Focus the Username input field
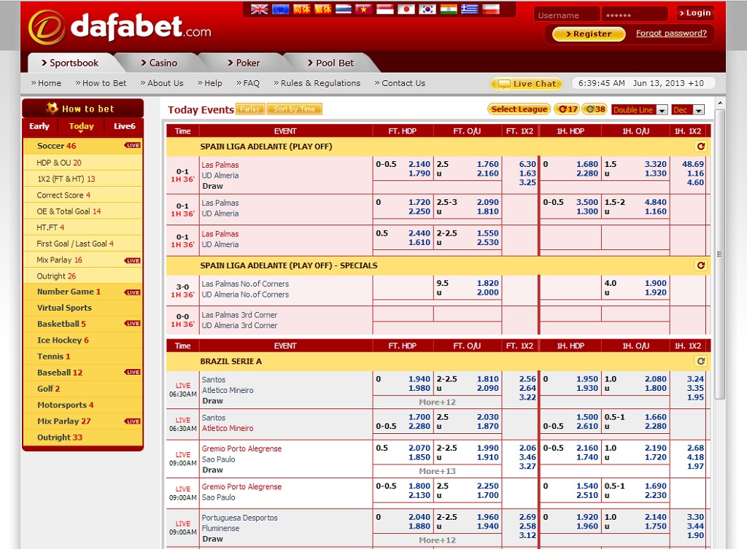This screenshot has width=747, height=560. [567, 15]
